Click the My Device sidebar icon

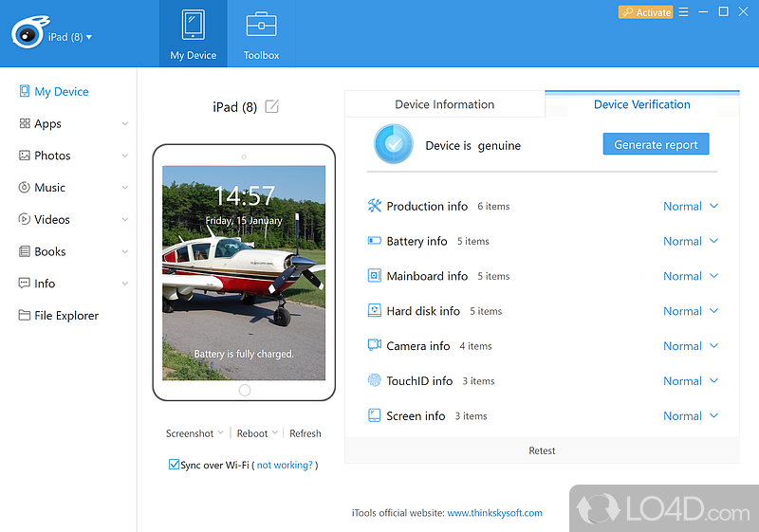point(25,91)
